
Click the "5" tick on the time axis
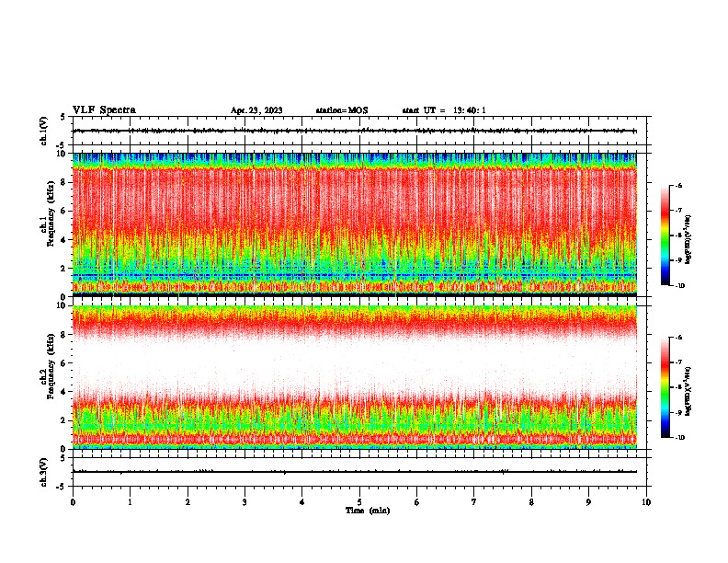tap(359, 502)
